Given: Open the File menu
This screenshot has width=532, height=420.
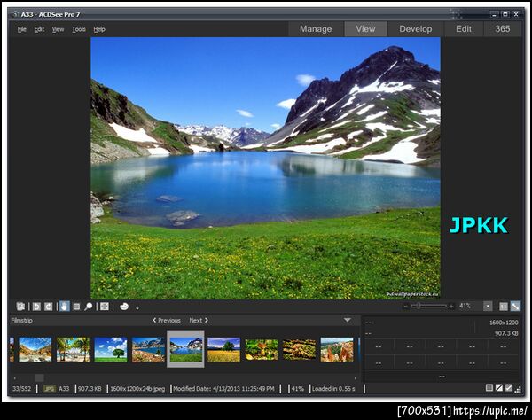Looking at the screenshot, I should (21, 29).
